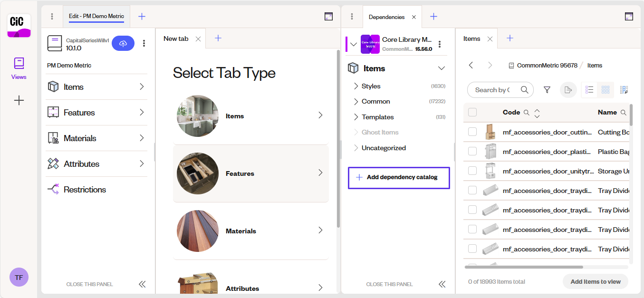Image resolution: width=644 pixels, height=298 pixels.
Task: Expand the Templates tree node
Action: [356, 117]
